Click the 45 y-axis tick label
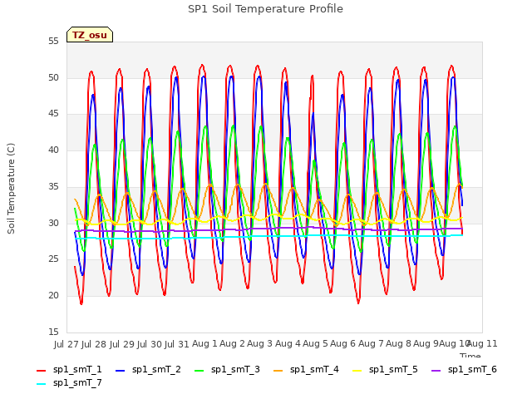Screen dimensions: 532x399 pos(53,114)
